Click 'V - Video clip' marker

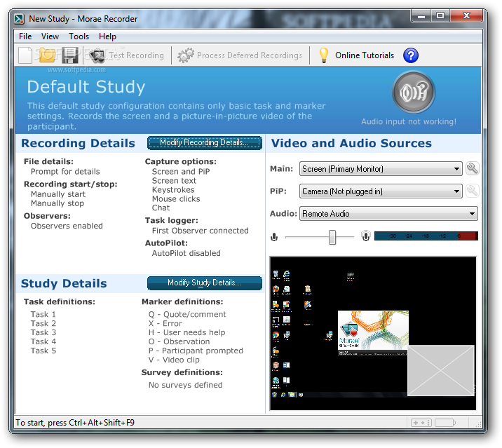(x=174, y=360)
